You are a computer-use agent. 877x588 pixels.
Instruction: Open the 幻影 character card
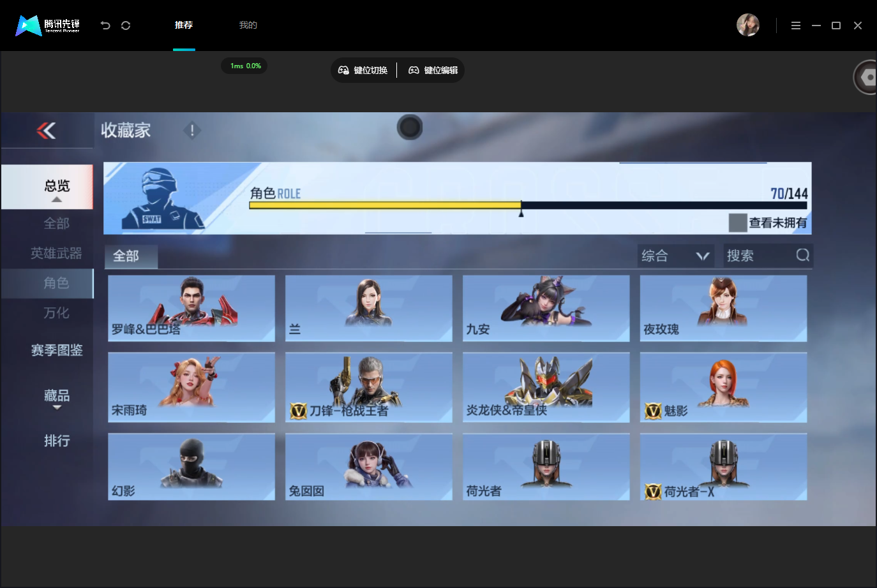[x=191, y=467]
